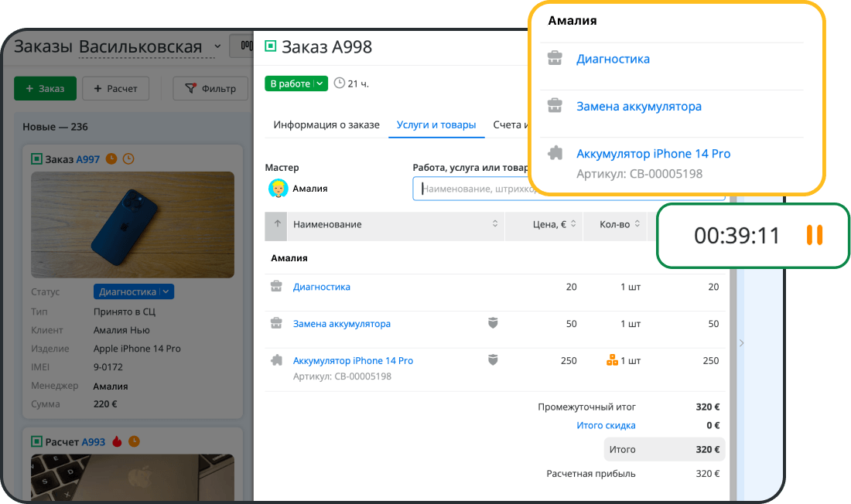This screenshot has height=504, width=851.
Task: Click the work, service or product search field
Action: pos(472,189)
